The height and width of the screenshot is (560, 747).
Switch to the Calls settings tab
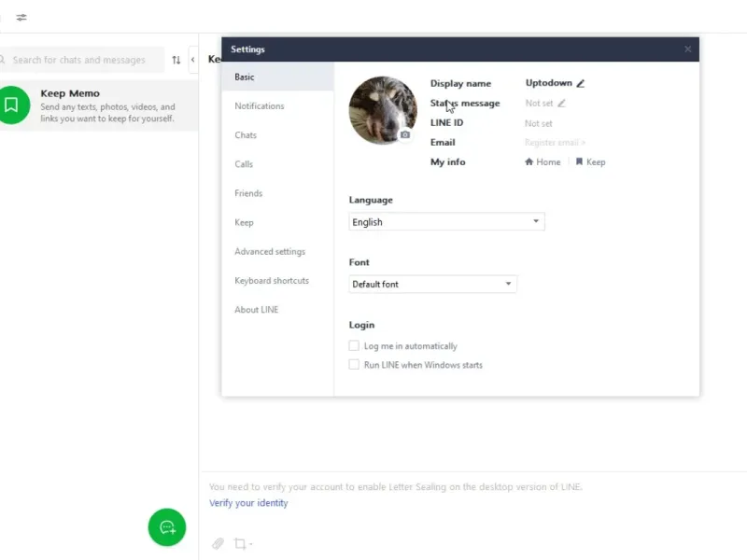click(x=277, y=164)
